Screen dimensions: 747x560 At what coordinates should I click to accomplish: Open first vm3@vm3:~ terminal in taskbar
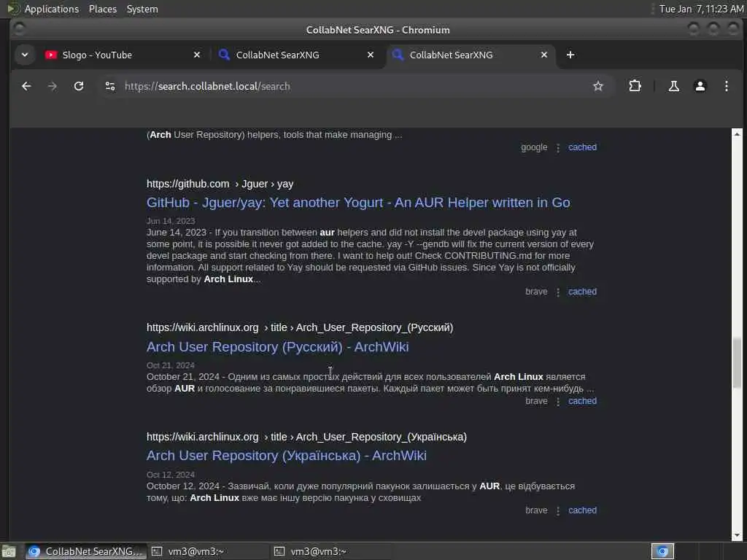pyautogui.click(x=208, y=551)
